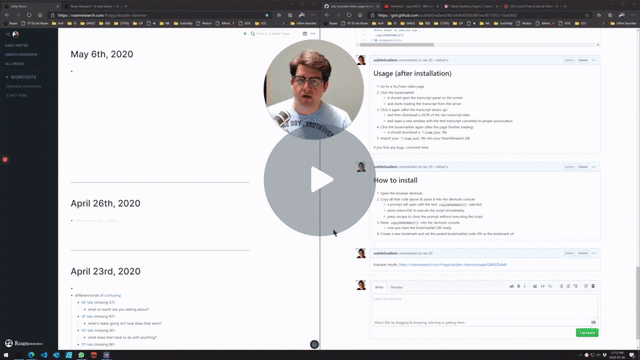Click the green Comment button
The height and width of the screenshot is (360, 640).
(x=587, y=333)
